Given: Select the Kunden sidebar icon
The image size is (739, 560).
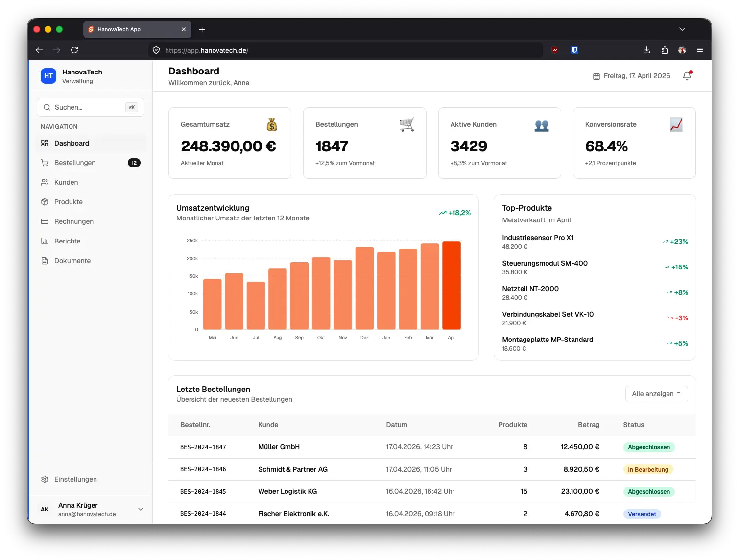Looking at the screenshot, I should (45, 182).
